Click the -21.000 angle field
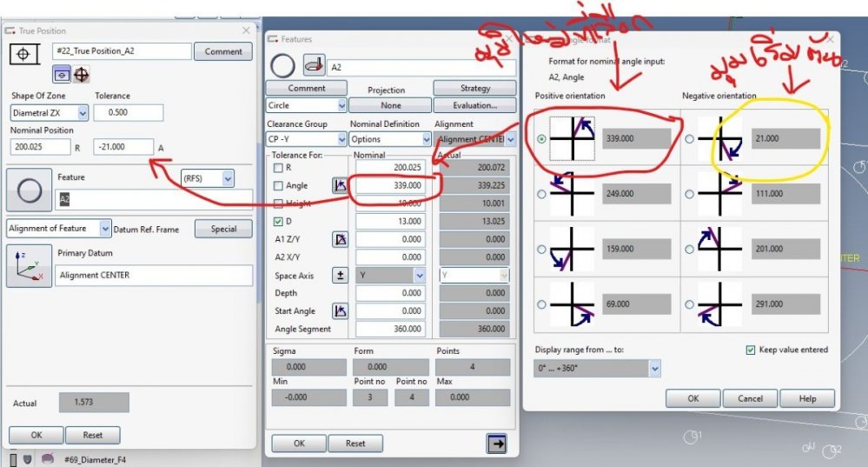 [x=123, y=147]
